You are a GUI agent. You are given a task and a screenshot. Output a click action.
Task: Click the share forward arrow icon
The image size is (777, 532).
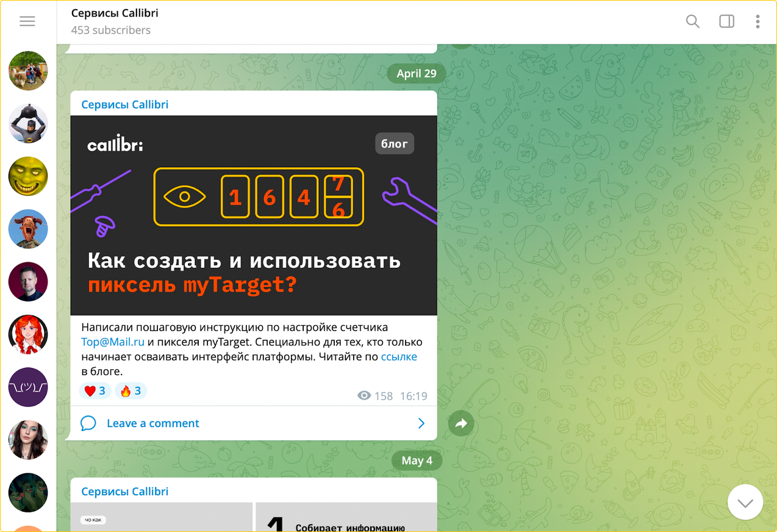tap(461, 423)
